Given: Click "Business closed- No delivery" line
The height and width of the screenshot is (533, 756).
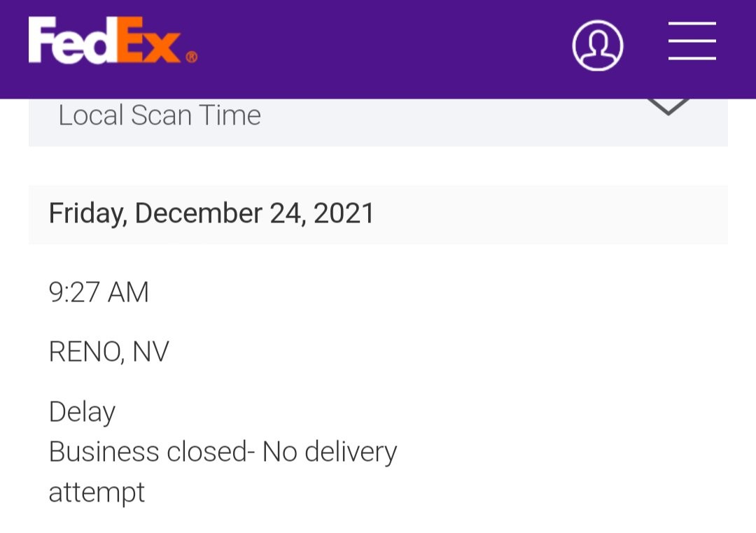Looking at the screenshot, I should coord(223,452).
